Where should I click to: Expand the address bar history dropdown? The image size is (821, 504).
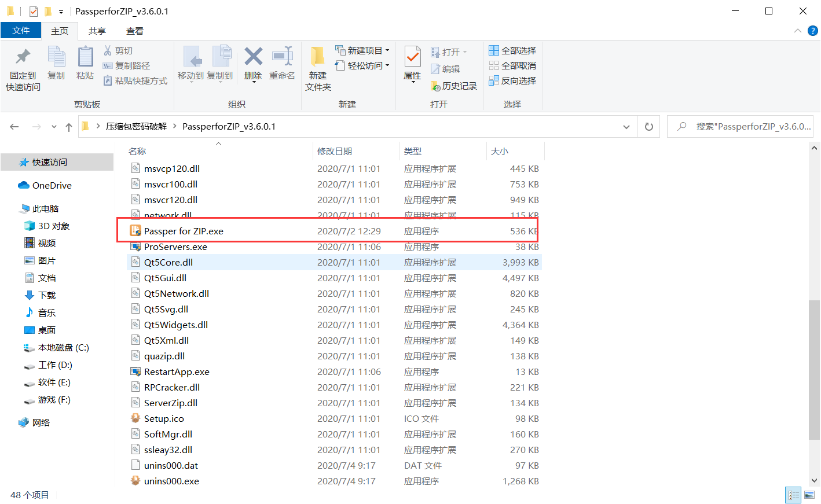pos(626,127)
